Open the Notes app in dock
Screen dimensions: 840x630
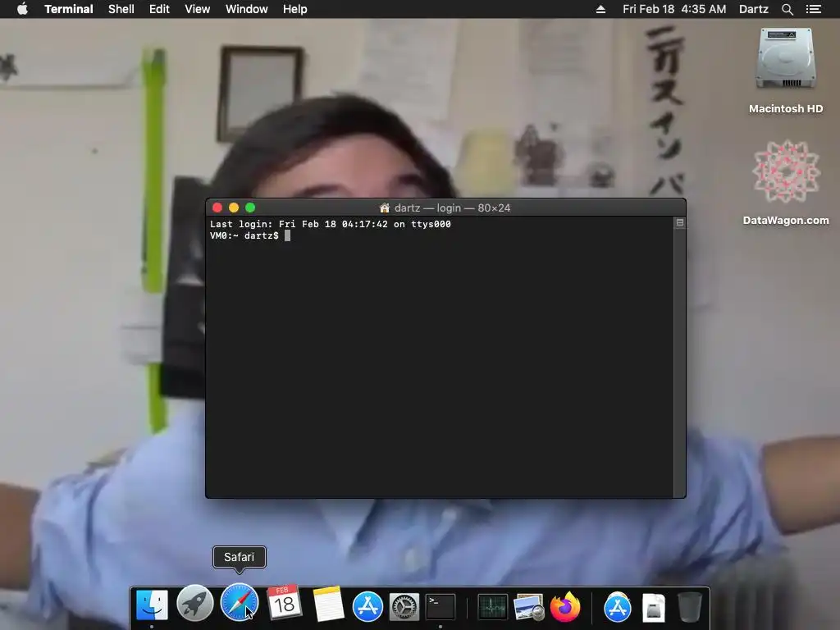(327, 605)
